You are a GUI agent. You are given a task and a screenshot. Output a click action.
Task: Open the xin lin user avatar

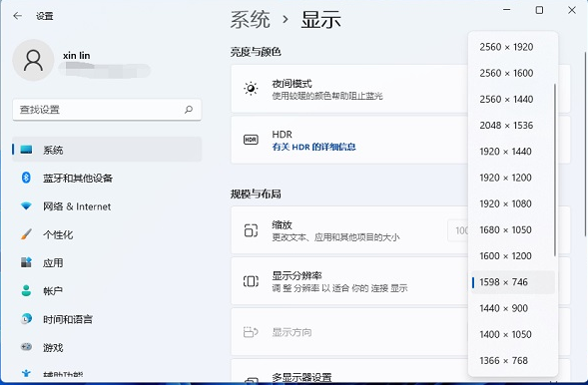click(x=33, y=60)
